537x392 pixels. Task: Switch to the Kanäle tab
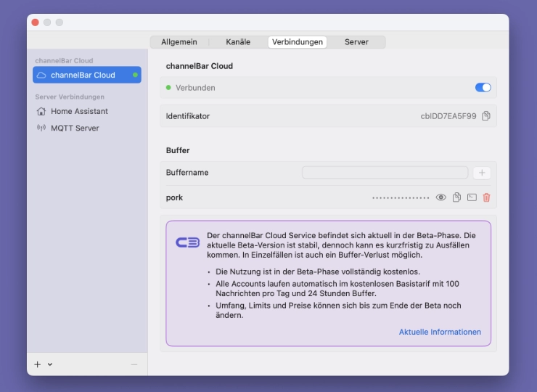[x=238, y=42]
